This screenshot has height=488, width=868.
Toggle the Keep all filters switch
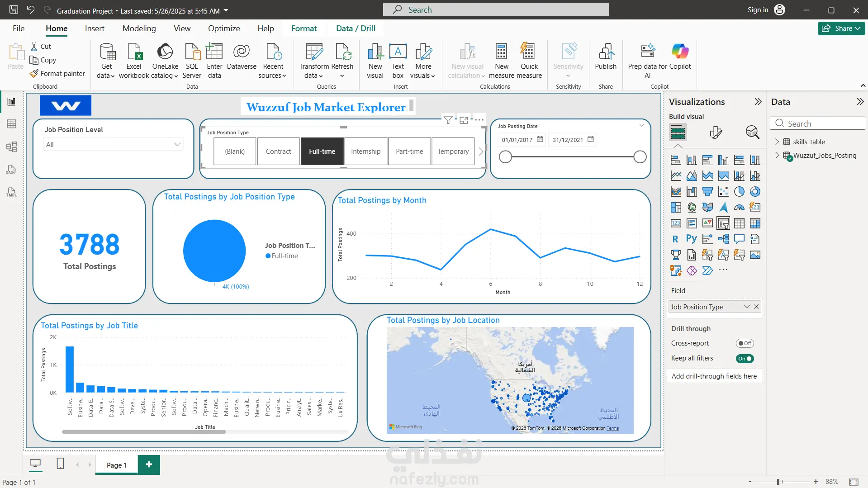coord(745,359)
